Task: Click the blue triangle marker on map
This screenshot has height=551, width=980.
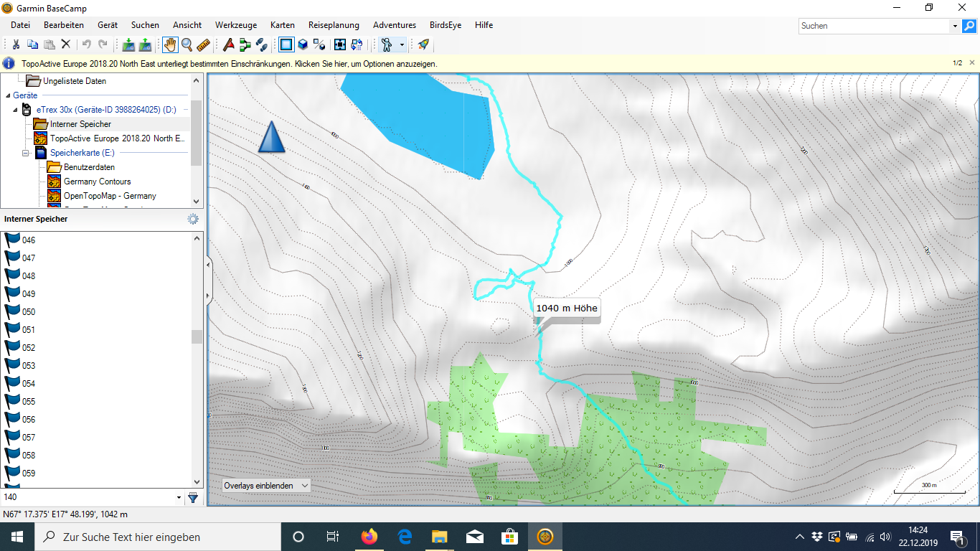Action: (272, 136)
